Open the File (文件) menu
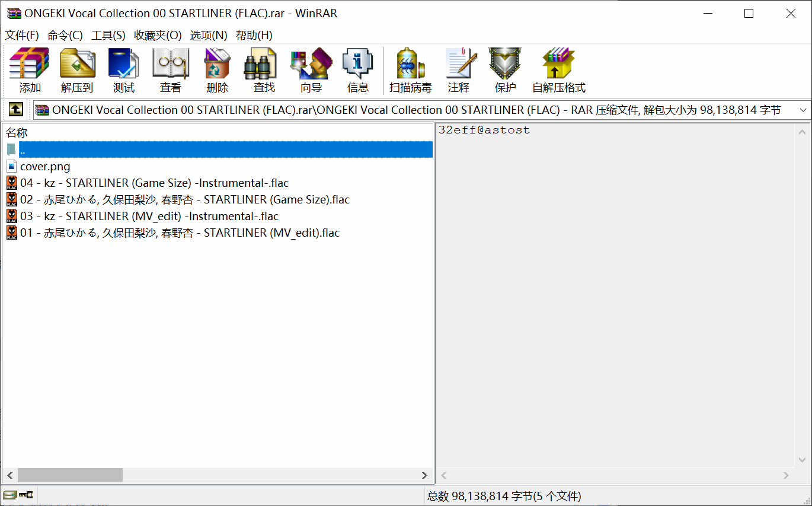This screenshot has height=506, width=812. pos(22,35)
